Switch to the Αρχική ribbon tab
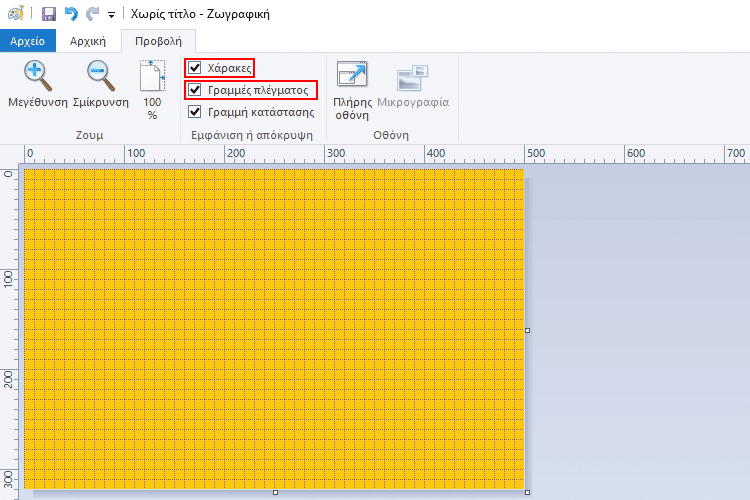Viewport: 750px width, 500px height. click(88, 41)
